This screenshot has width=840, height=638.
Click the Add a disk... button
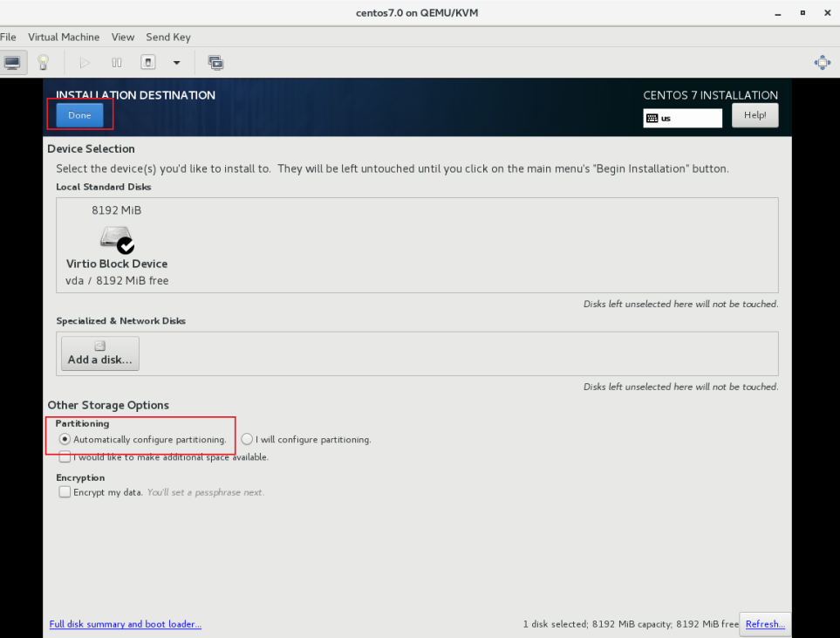pyautogui.click(x=100, y=353)
